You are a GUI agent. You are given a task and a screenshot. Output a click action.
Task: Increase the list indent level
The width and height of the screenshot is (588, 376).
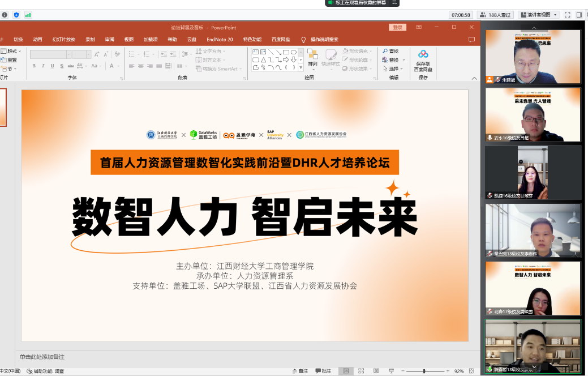[173, 54]
